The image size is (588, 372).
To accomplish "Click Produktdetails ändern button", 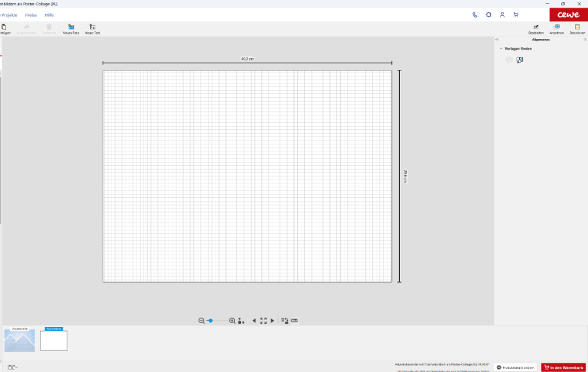I will pos(515,367).
